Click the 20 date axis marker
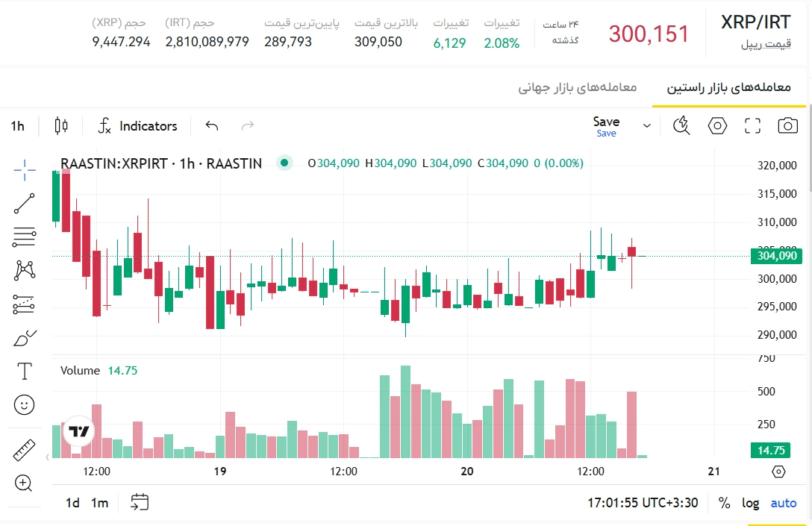 [x=467, y=472]
